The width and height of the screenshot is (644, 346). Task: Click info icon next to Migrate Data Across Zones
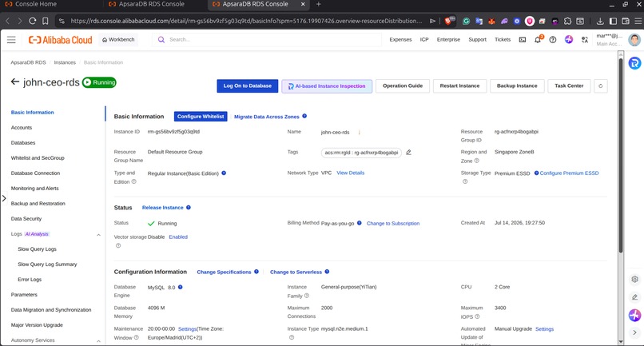click(x=304, y=117)
